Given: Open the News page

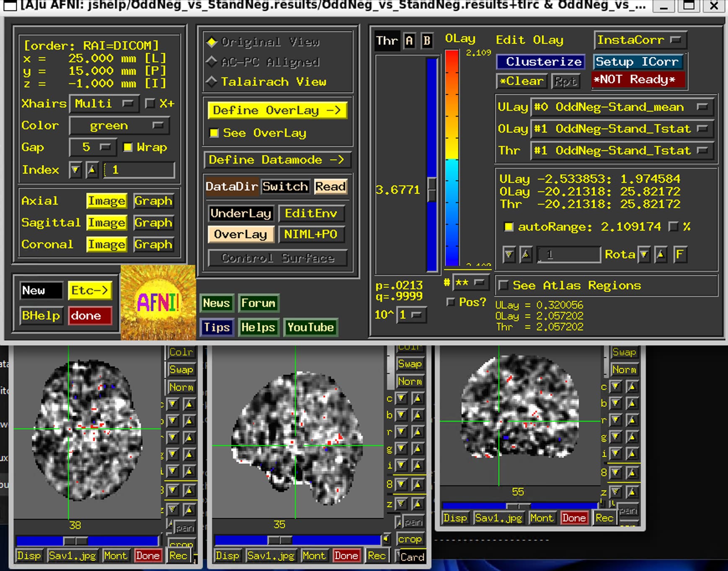Looking at the screenshot, I should [216, 303].
